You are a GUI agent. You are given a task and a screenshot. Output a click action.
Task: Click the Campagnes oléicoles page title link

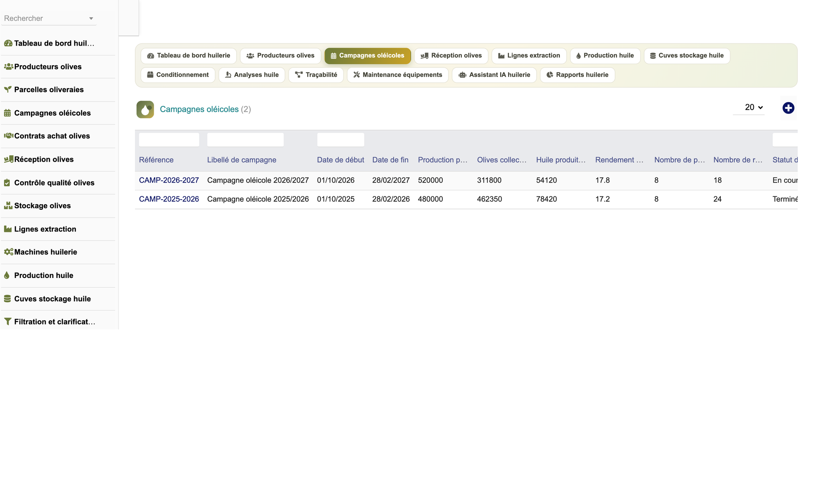(199, 109)
